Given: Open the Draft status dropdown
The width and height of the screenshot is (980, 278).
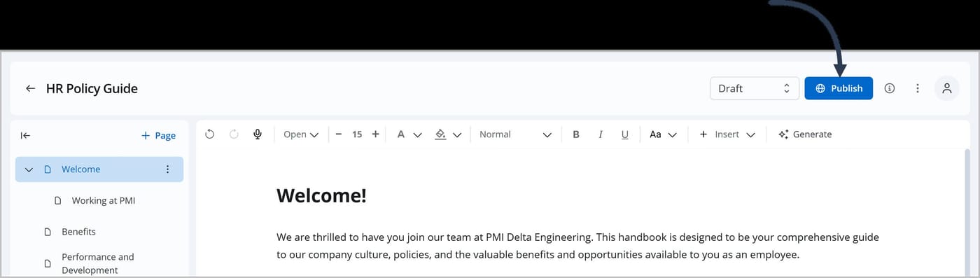Looking at the screenshot, I should tap(755, 88).
